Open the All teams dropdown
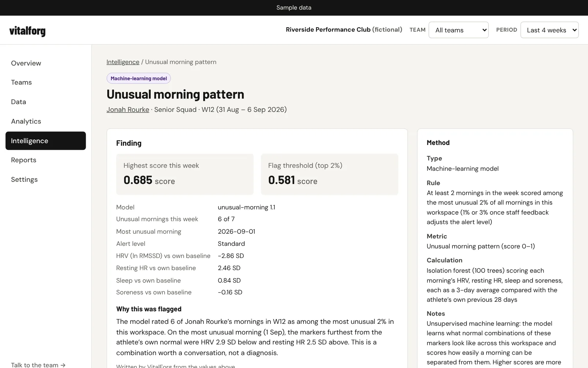588x368 pixels. 458,30
